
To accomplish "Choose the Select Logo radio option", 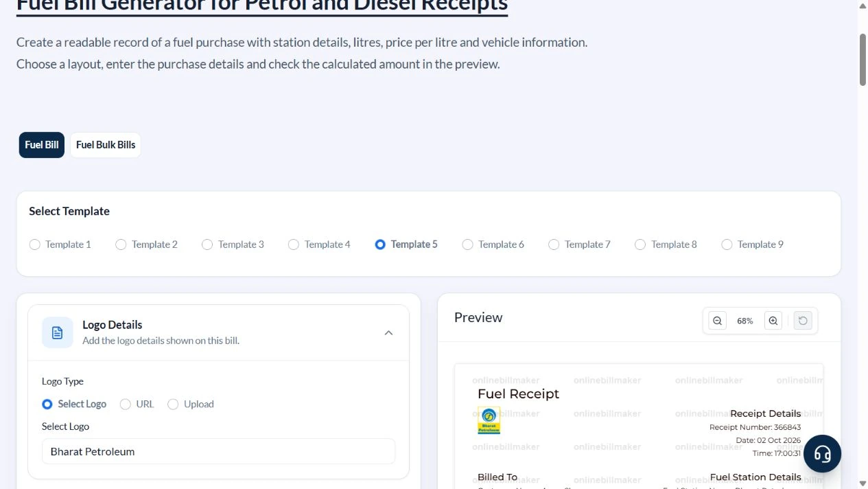I will click(47, 405).
